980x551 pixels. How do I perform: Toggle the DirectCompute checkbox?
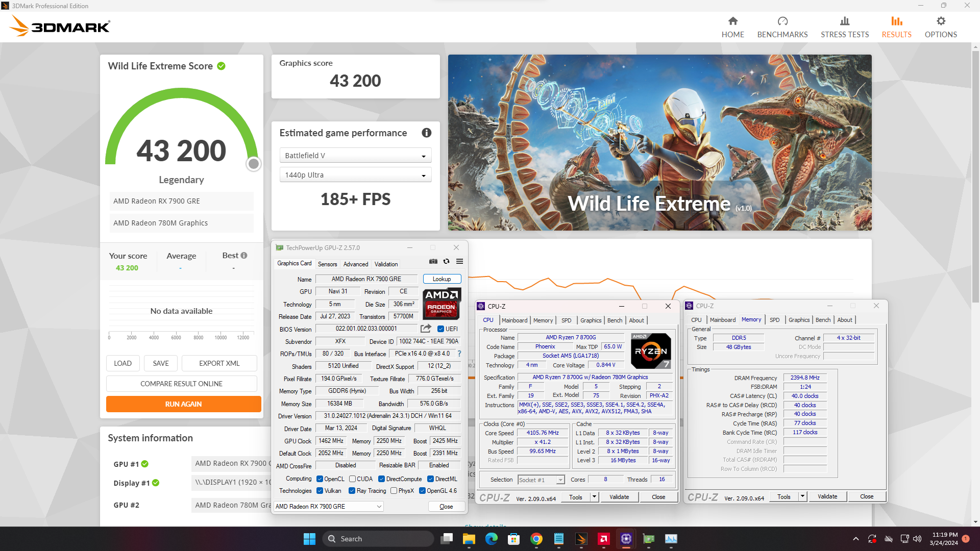click(381, 479)
